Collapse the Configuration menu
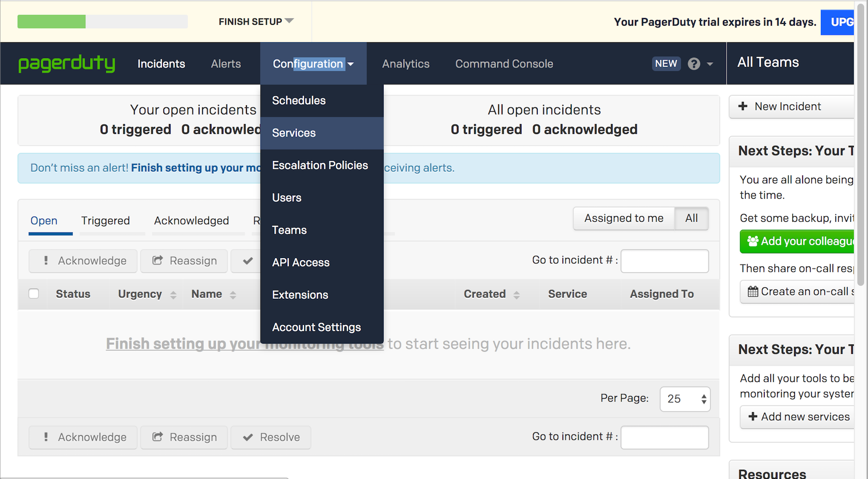Screen dimensions: 868x479 [x=313, y=64]
